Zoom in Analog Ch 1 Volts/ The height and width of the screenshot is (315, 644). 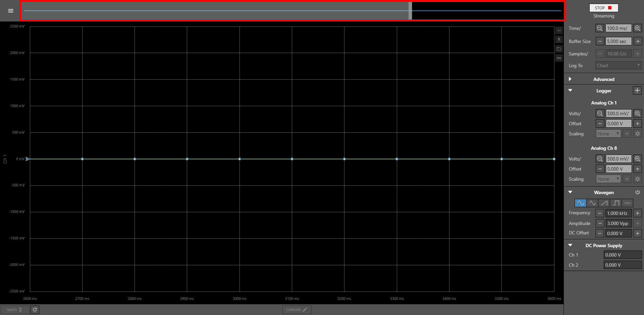click(638, 114)
